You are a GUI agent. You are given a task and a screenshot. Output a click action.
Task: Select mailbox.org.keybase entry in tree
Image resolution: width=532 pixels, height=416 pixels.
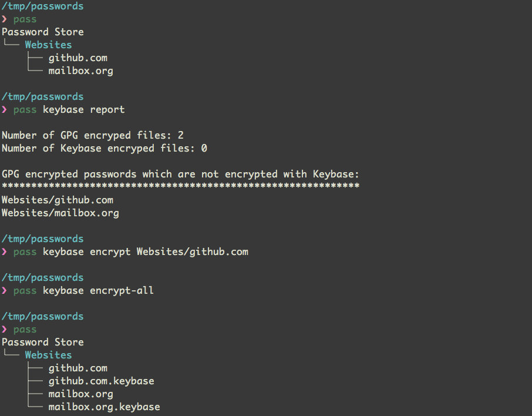(x=104, y=407)
